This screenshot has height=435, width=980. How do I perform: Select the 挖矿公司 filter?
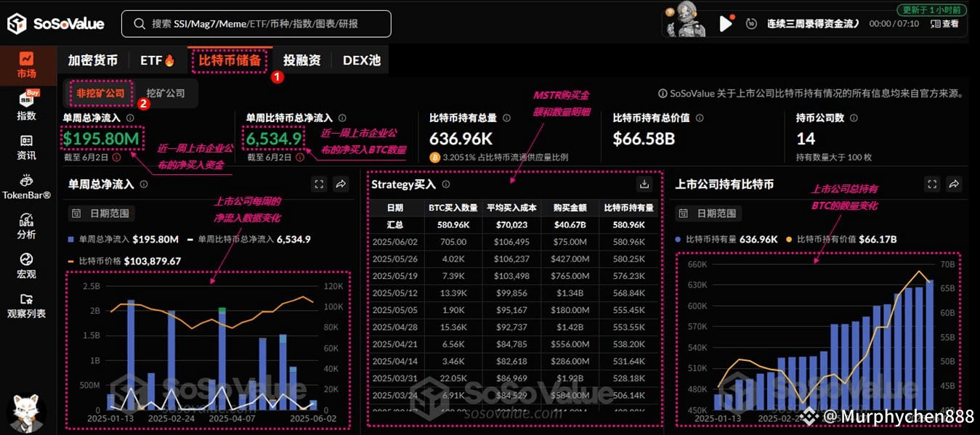pyautogui.click(x=166, y=93)
